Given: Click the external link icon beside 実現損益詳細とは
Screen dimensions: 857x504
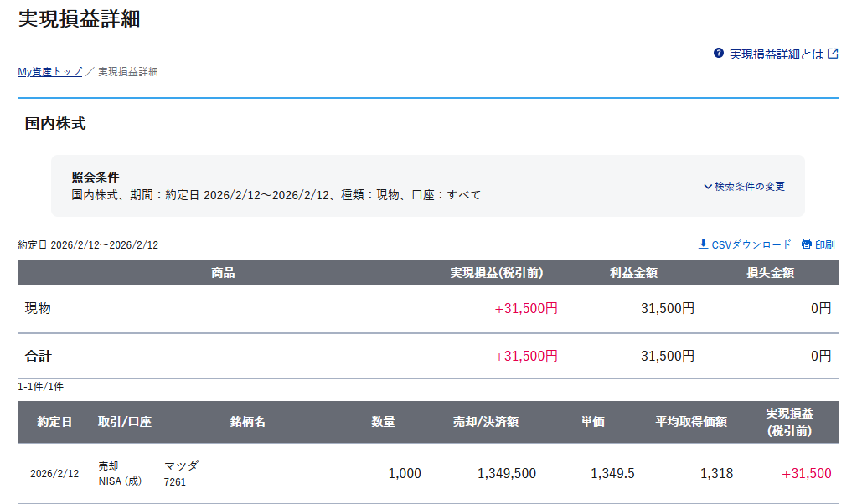Looking at the screenshot, I should [x=833, y=54].
